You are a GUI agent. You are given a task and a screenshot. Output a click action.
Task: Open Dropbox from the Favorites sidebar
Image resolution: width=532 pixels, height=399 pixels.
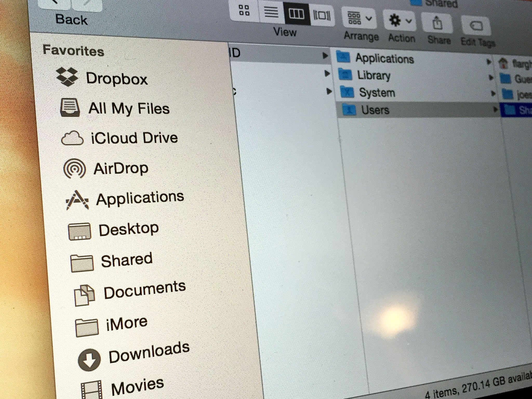(102, 77)
